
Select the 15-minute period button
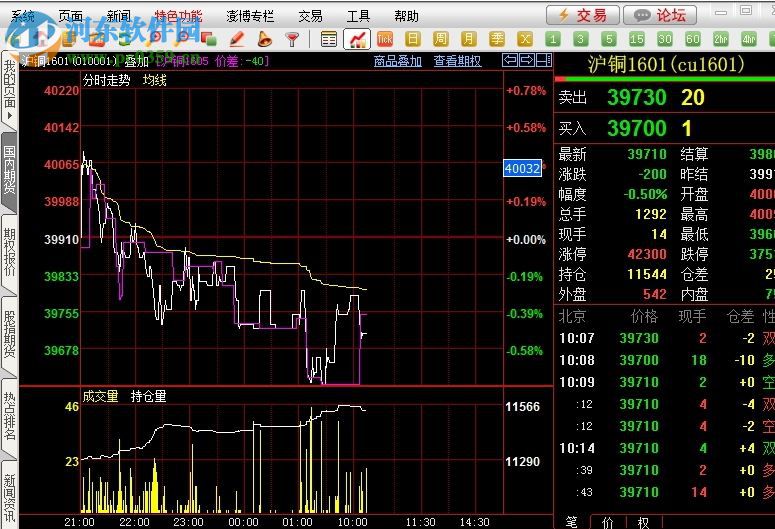coord(637,39)
